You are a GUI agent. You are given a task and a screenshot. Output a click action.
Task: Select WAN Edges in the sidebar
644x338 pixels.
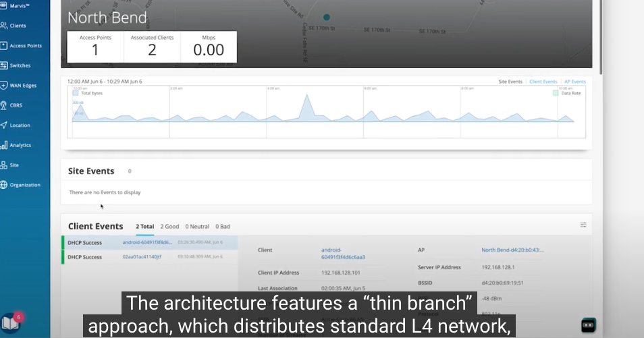pyautogui.click(x=4, y=86)
